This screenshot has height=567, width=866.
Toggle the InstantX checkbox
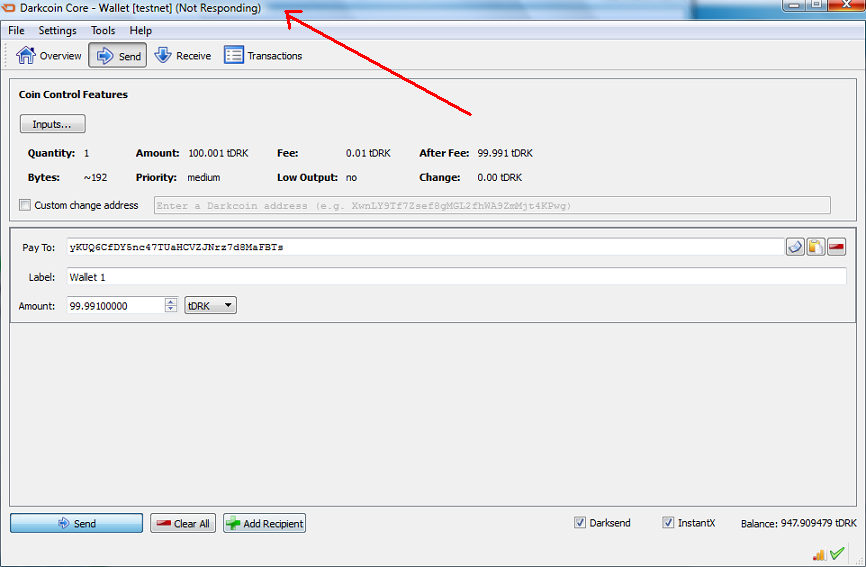668,522
